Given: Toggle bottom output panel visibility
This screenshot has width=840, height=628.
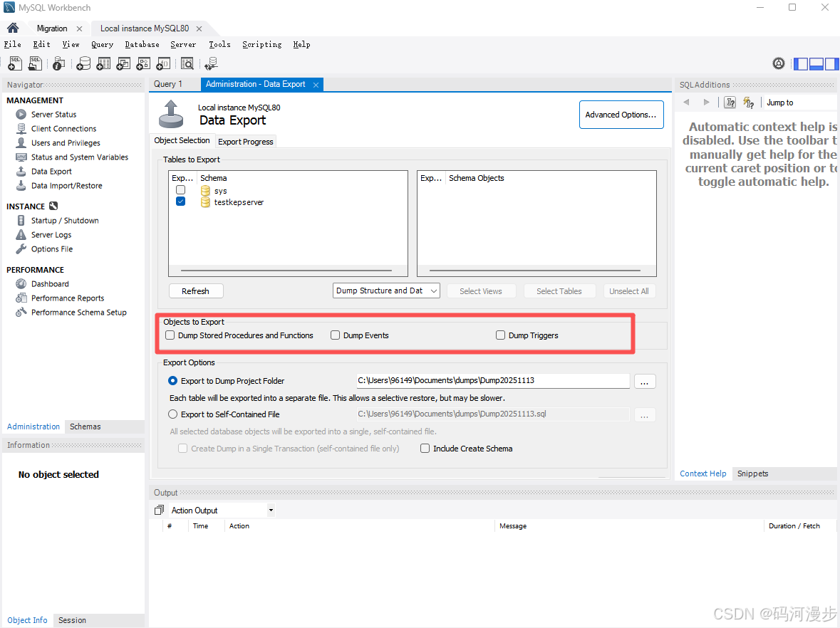Looking at the screenshot, I should coord(816,63).
